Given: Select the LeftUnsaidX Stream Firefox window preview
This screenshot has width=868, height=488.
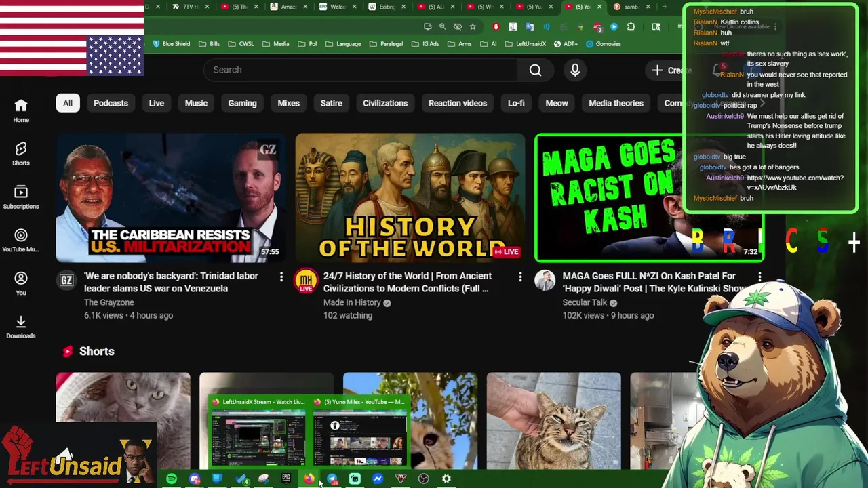Looking at the screenshot, I should pos(258,431).
